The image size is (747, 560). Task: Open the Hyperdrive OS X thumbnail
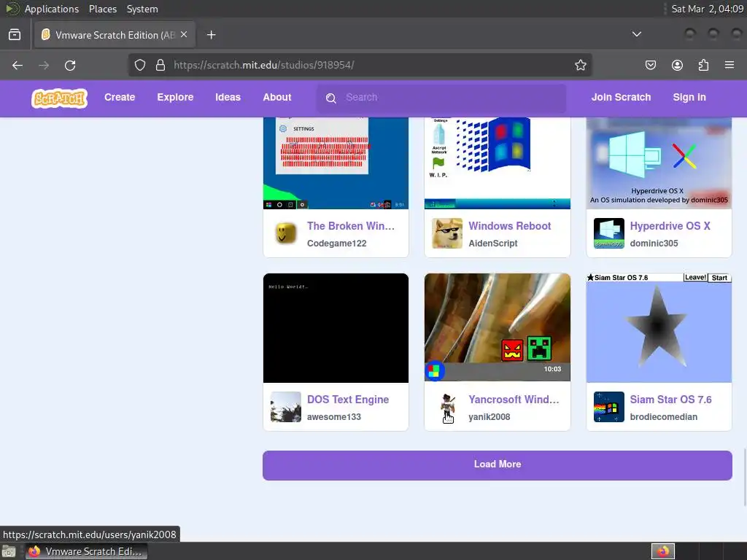[x=659, y=163]
